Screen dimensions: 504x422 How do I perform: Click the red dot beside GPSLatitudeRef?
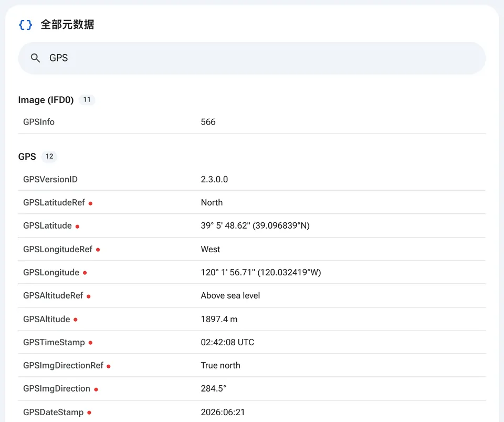[91, 203]
